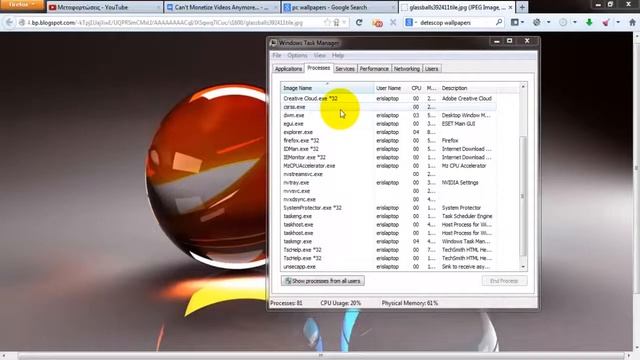Sort processes by the Image Name column
The height and width of the screenshot is (360, 640).
click(327, 88)
